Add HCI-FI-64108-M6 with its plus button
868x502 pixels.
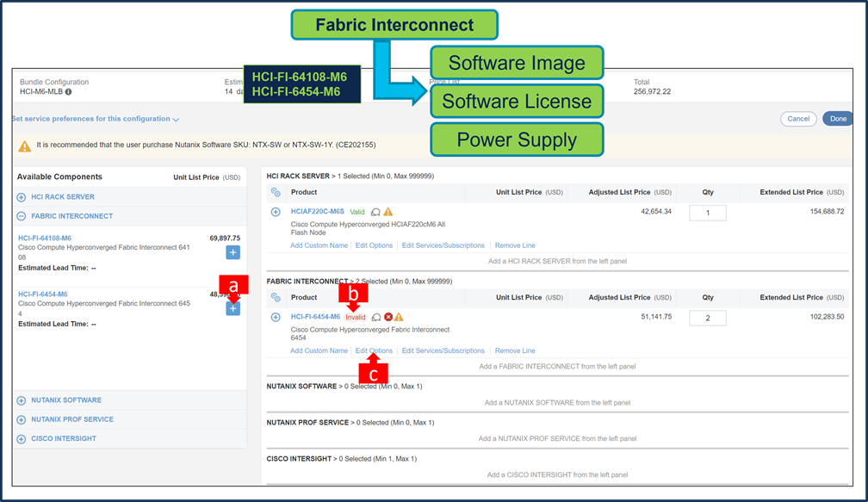click(233, 252)
